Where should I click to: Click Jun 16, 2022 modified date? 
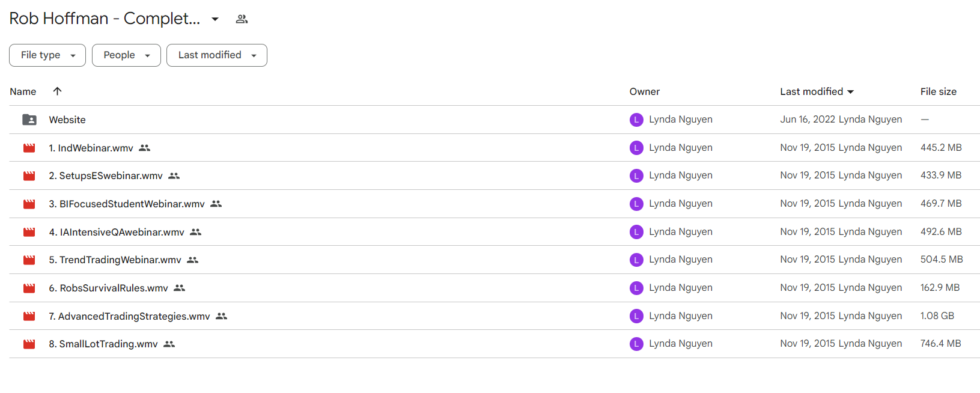(808, 120)
